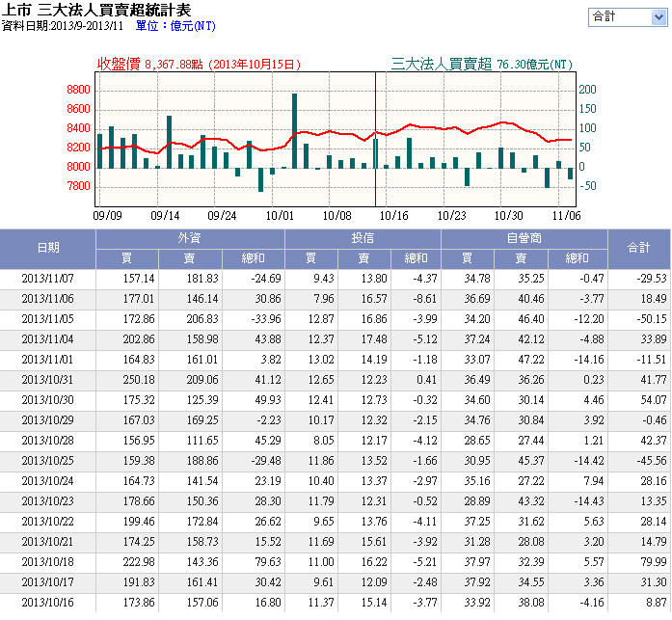672x620 pixels.
Task: Click dealer sell value 47.22
Action: point(531,360)
